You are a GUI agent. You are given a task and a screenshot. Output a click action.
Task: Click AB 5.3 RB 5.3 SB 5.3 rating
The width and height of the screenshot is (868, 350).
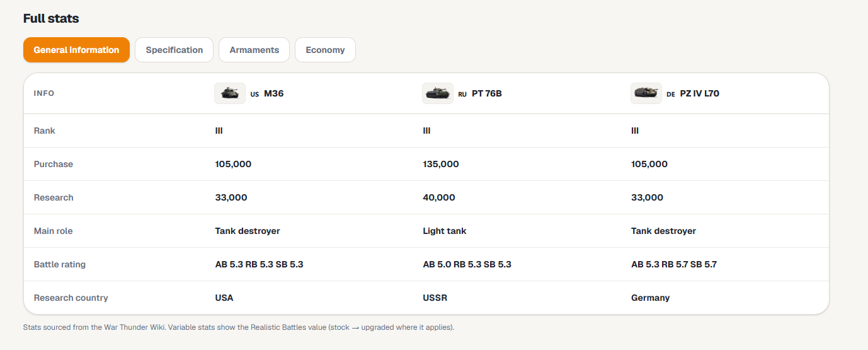260,264
